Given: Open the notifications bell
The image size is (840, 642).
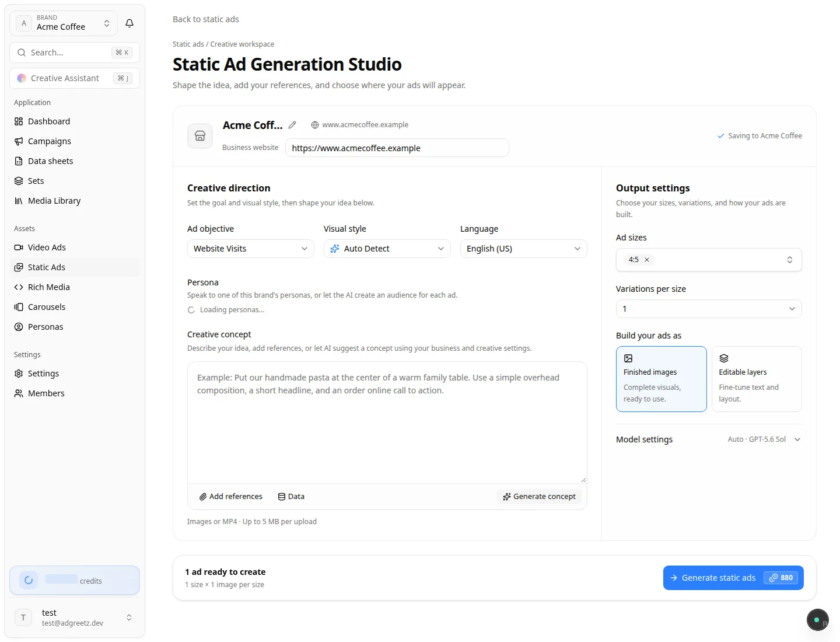Looking at the screenshot, I should (129, 23).
